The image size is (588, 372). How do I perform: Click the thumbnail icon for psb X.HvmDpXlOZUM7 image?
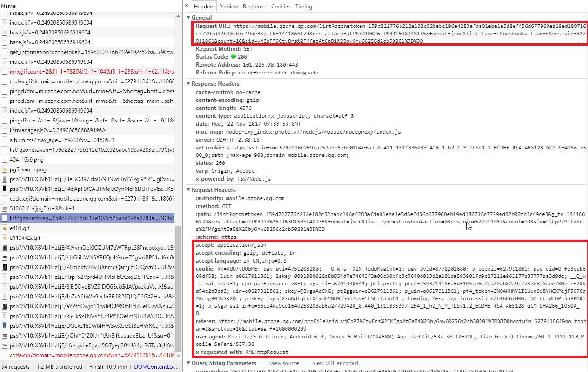click(x=5, y=248)
